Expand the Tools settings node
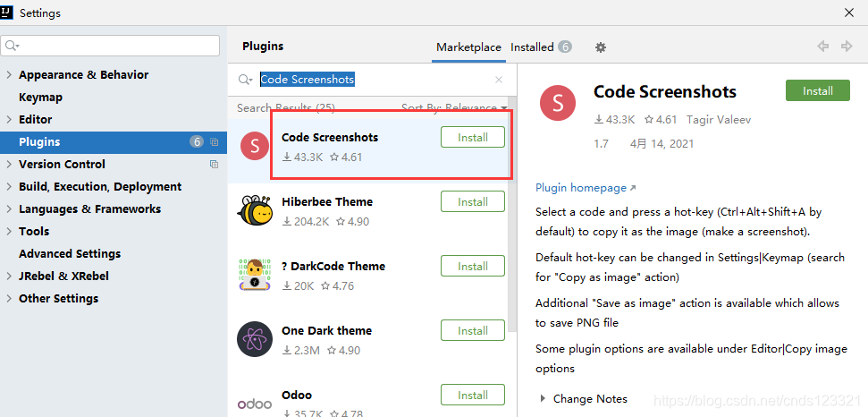 (x=9, y=232)
